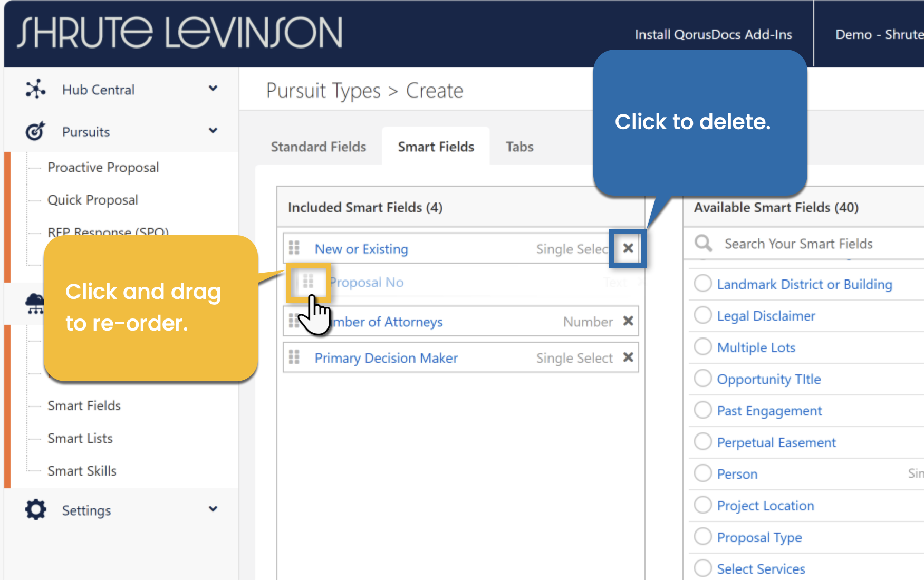Select the Landmark District or Building radio button
Image resolution: width=924 pixels, height=580 pixels.
click(x=702, y=284)
